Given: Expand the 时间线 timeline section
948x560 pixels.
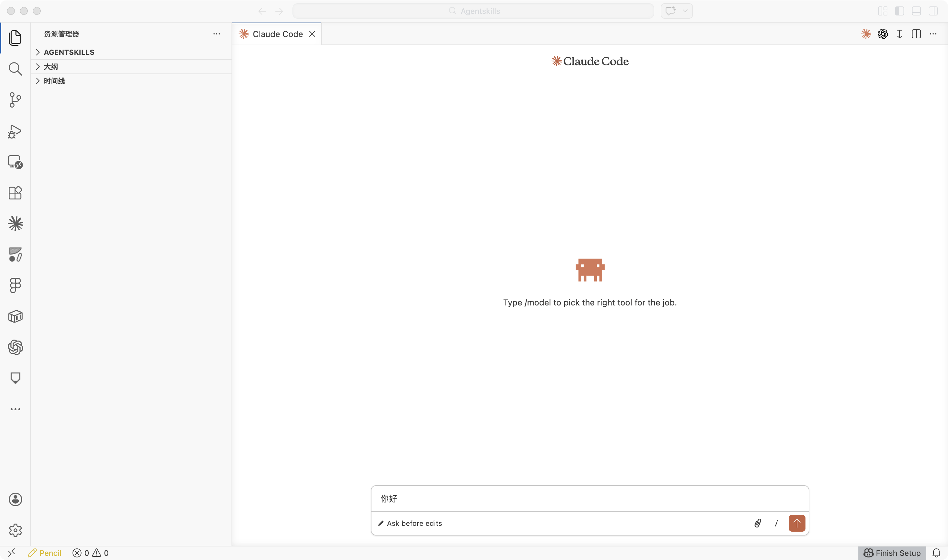Looking at the screenshot, I should [131, 81].
